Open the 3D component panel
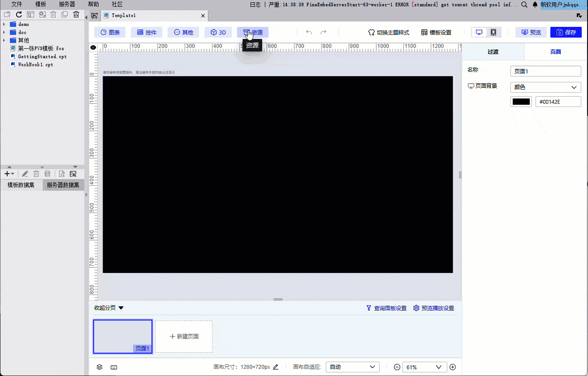Screen dimensions: 588x376 pos(218,32)
